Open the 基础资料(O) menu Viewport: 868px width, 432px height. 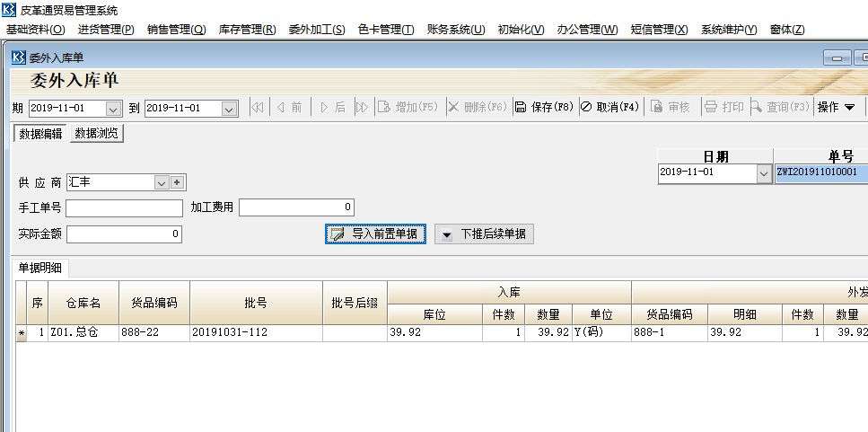click(x=35, y=30)
